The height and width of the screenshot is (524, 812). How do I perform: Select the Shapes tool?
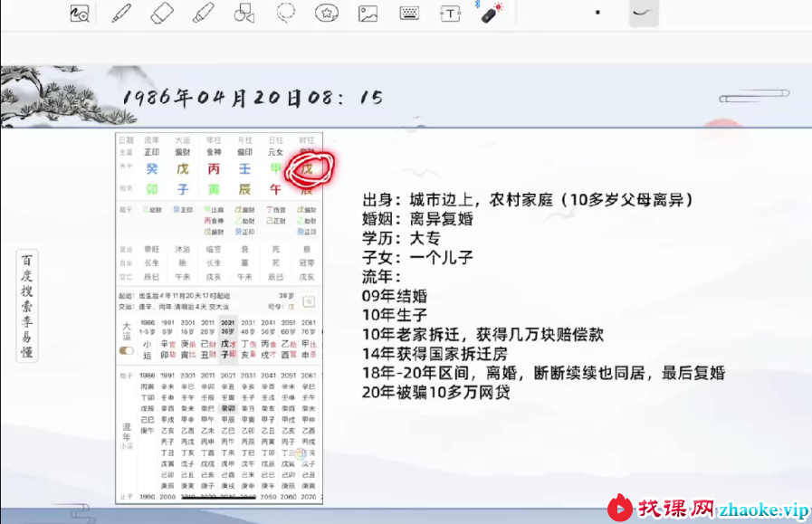[244, 14]
